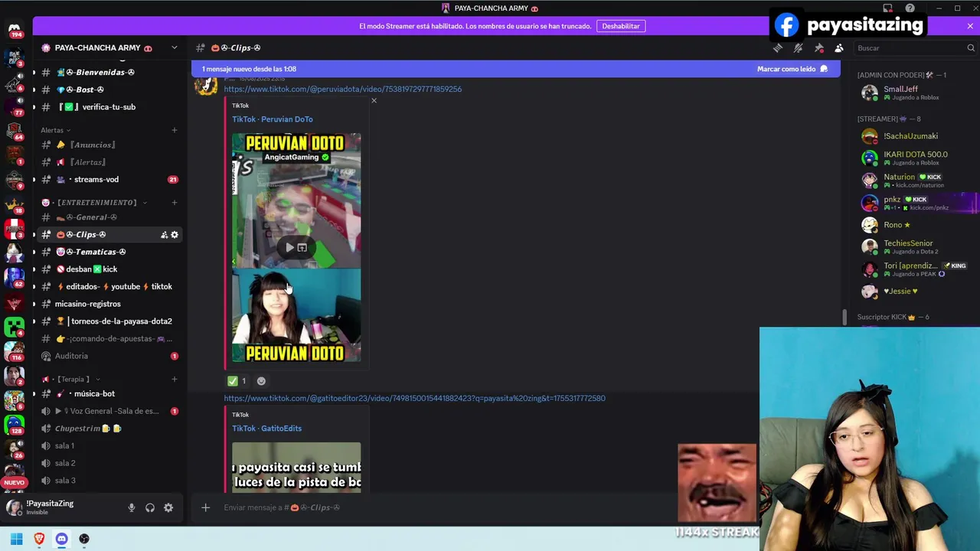This screenshot has height=551, width=980.
Task: Collapse the ENTRETENIMIENTO category
Action: pyautogui.click(x=94, y=202)
